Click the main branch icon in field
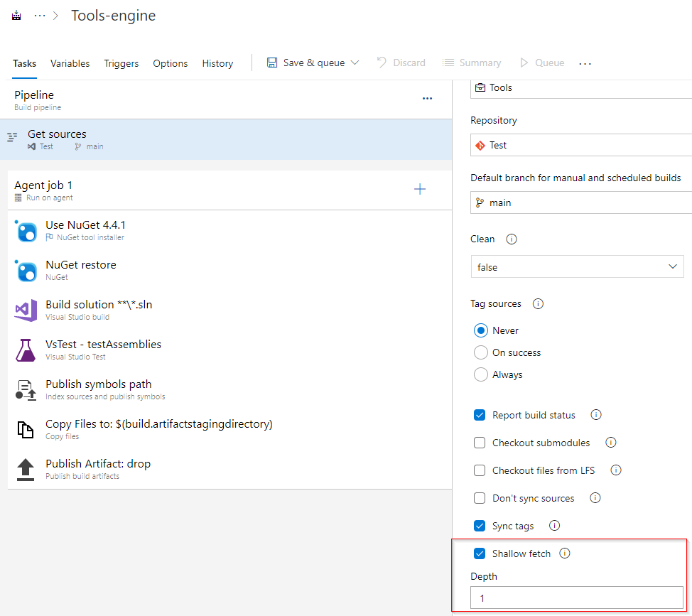 [x=480, y=202]
